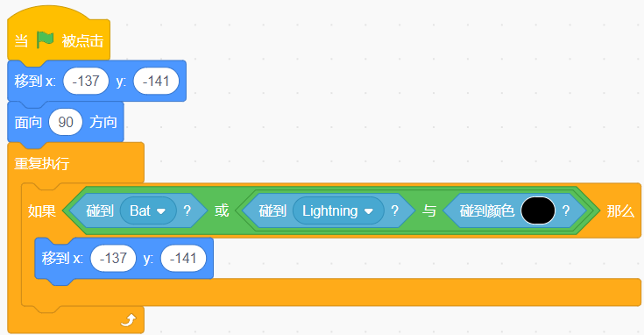Click the 与 operator block
Screen dimensions: 644x335
coord(429,210)
